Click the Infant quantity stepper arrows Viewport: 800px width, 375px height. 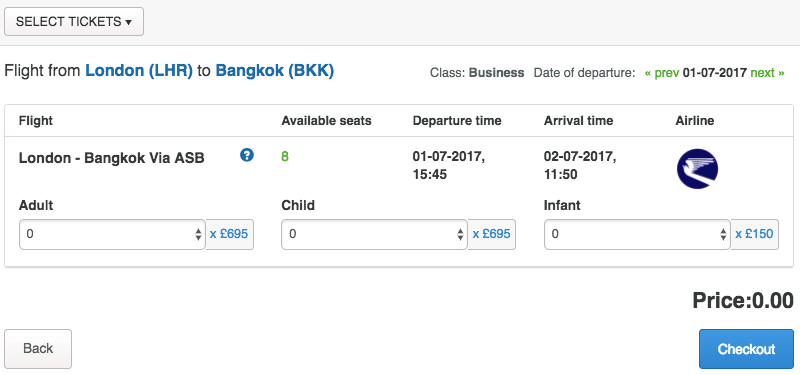click(x=723, y=235)
